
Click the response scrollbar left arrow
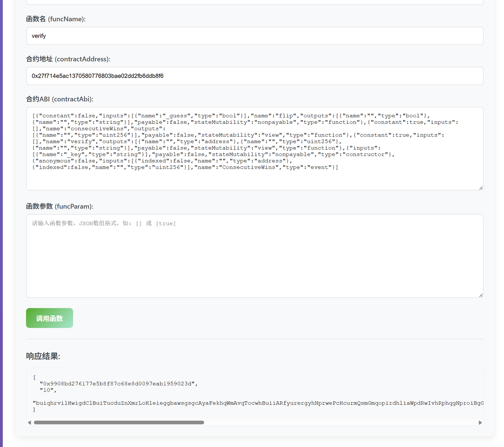(30, 423)
